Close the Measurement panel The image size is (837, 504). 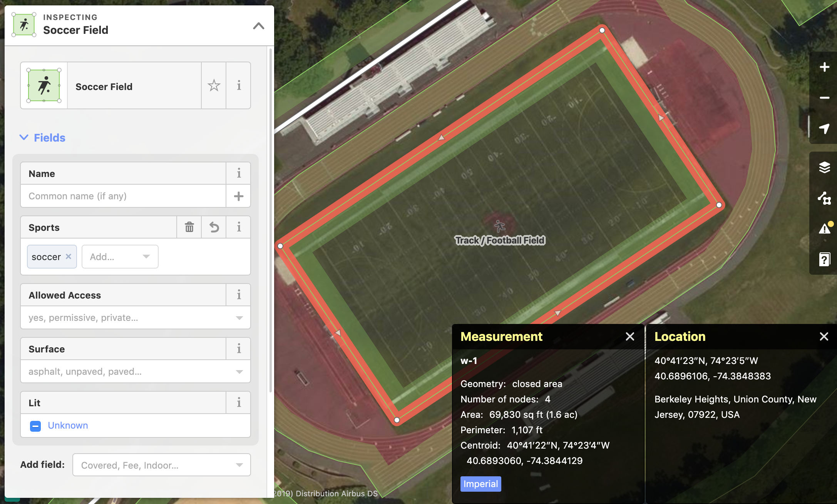click(x=630, y=337)
